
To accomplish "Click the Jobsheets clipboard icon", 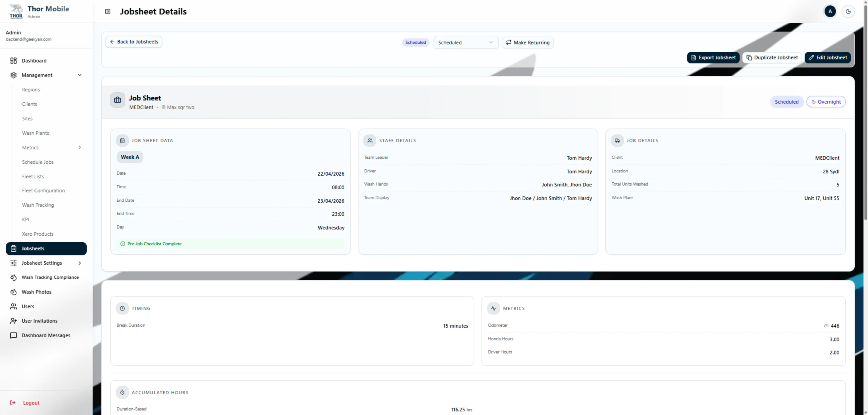I will [14, 249].
